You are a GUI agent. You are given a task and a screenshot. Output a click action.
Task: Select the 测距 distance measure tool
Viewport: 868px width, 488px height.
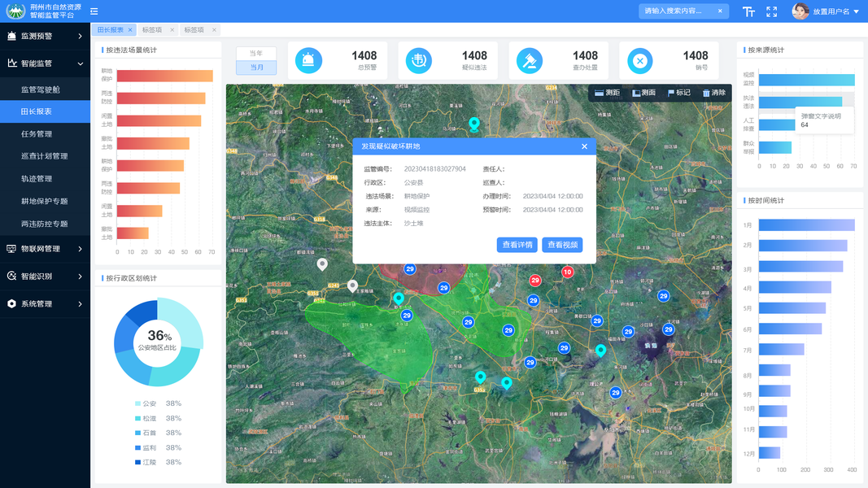coord(607,93)
